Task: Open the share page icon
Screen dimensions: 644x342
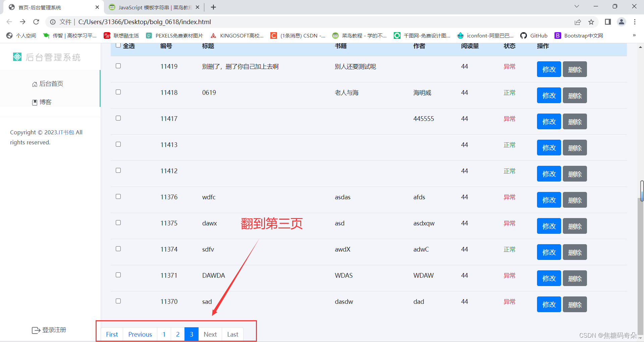Action: (578, 22)
